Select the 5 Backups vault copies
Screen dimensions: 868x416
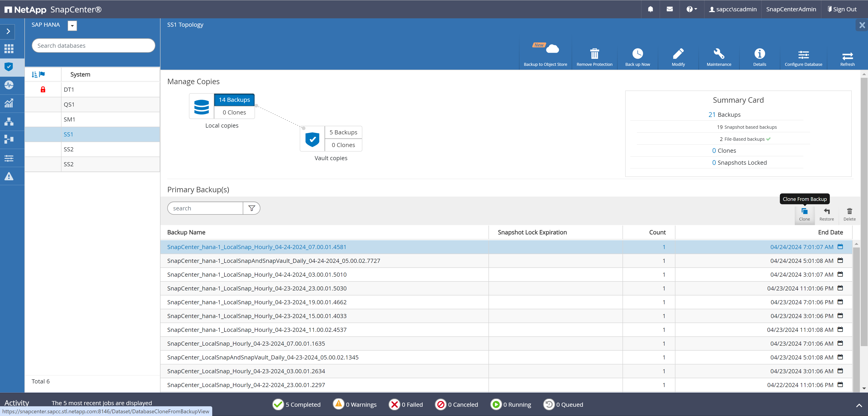343,133
